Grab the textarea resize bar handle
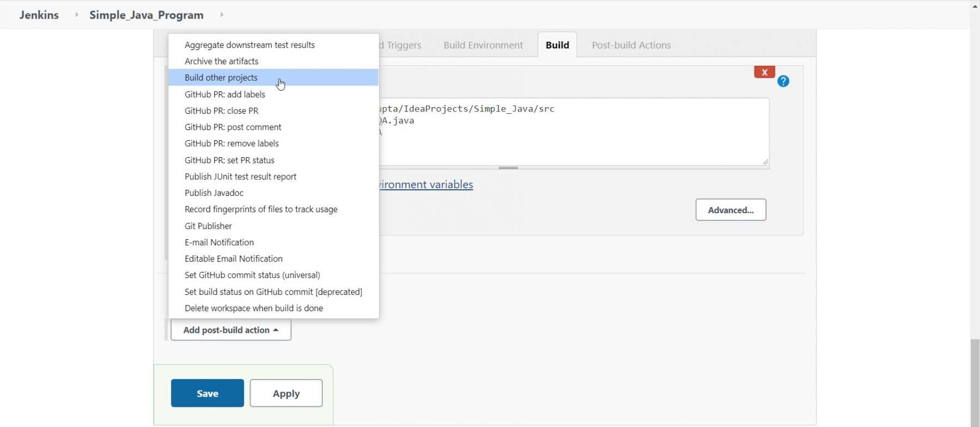The width and height of the screenshot is (980, 427). pyautogui.click(x=508, y=168)
